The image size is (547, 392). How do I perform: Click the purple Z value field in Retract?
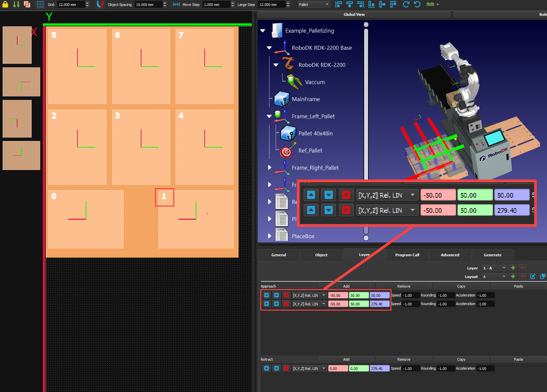point(379,368)
